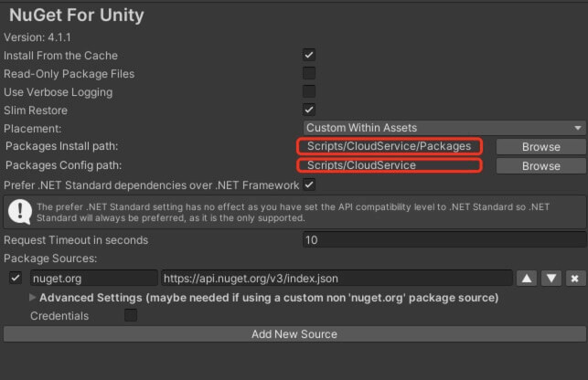This screenshot has height=380, width=588.
Task: Toggle Install From the Cache checkbox
Action: (x=309, y=55)
